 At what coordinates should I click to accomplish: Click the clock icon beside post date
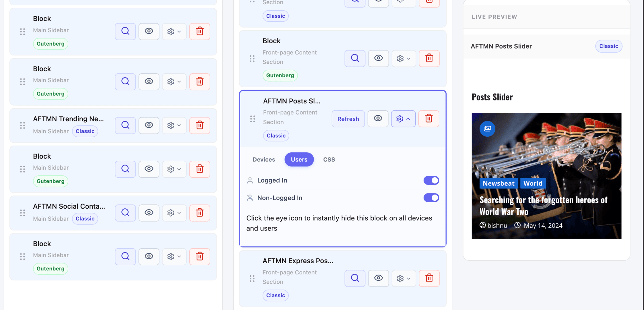pos(517,225)
